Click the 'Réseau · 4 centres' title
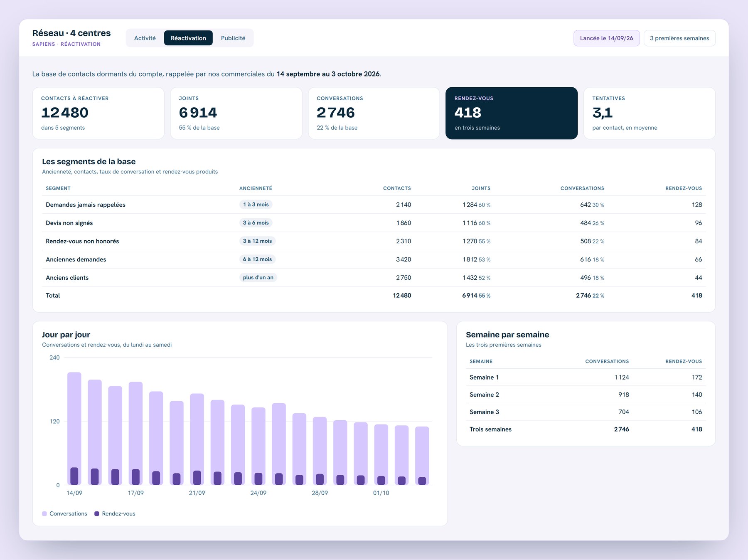Viewport: 748px width, 560px height. (x=71, y=33)
